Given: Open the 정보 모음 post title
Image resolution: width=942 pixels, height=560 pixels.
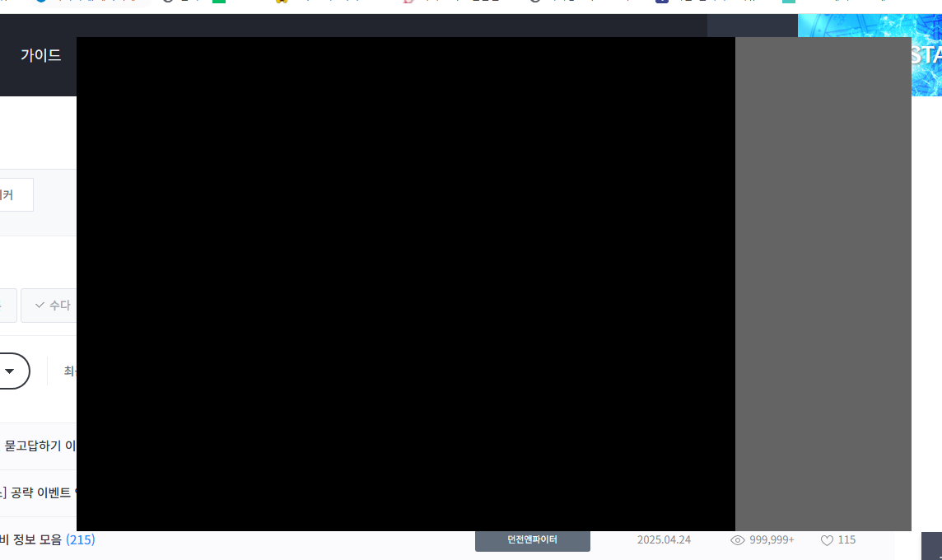Looking at the screenshot, I should pos(31,540).
